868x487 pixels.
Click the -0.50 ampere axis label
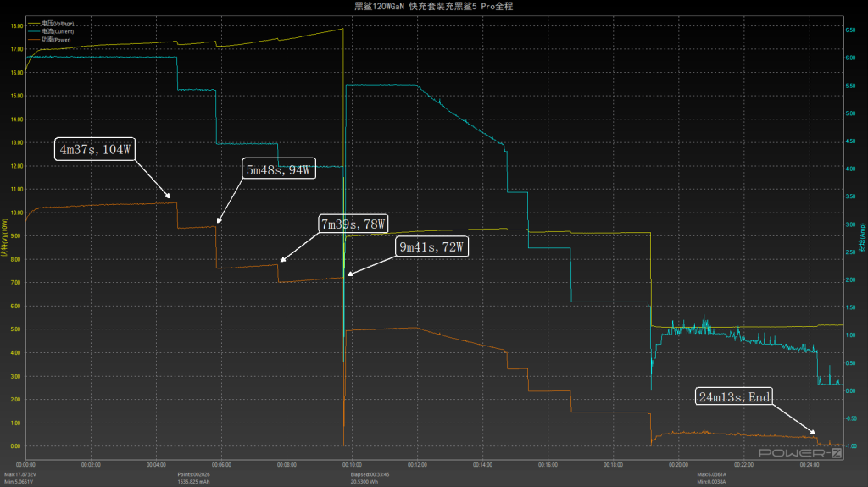click(850, 418)
